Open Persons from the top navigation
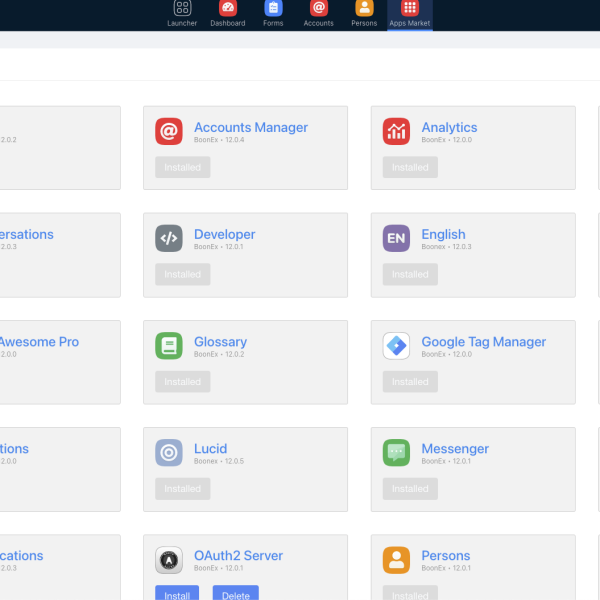Image resolution: width=600 pixels, height=600 pixels. tap(364, 14)
